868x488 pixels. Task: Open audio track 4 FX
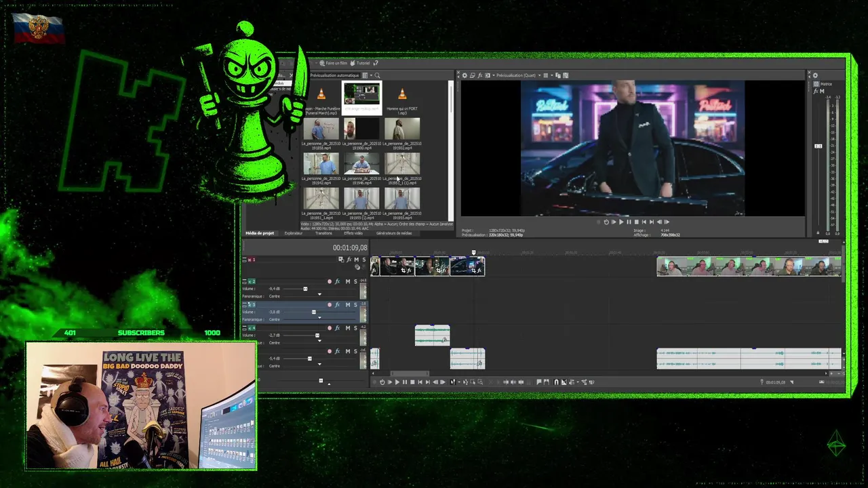pyautogui.click(x=337, y=328)
